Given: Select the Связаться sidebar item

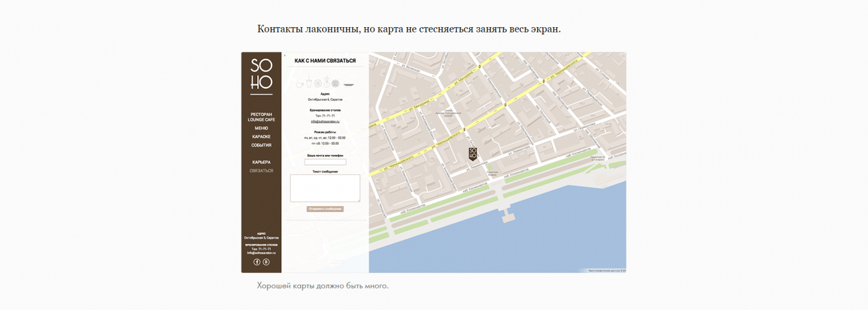Looking at the screenshot, I should (261, 171).
